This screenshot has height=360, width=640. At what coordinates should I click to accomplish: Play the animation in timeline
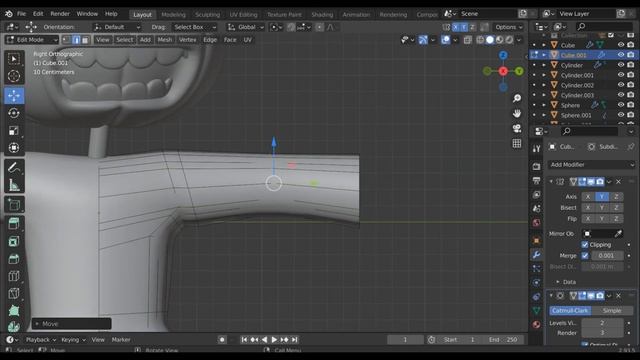pyautogui.click(x=274, y=340)
